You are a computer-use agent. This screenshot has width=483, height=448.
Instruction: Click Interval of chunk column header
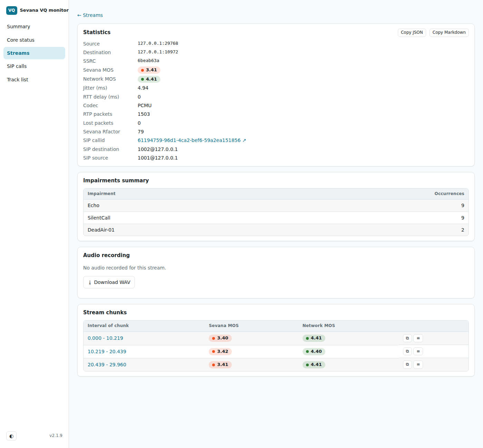108,326
